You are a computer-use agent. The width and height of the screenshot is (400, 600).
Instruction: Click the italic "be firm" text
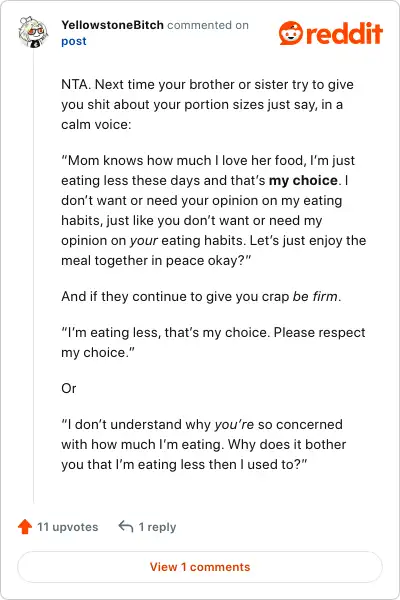tap(315, 297)
